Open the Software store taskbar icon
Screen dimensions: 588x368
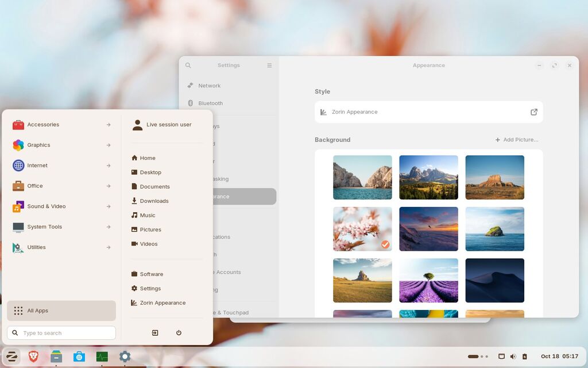point(79,356)
